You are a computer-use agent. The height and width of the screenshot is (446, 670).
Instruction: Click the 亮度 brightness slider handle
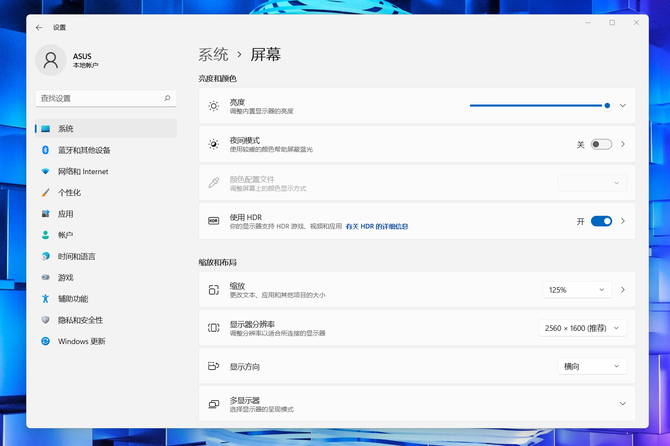point(607,105)
